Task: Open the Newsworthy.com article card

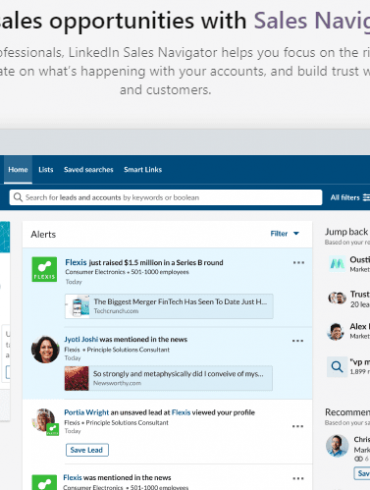Action: pos(169,378)
